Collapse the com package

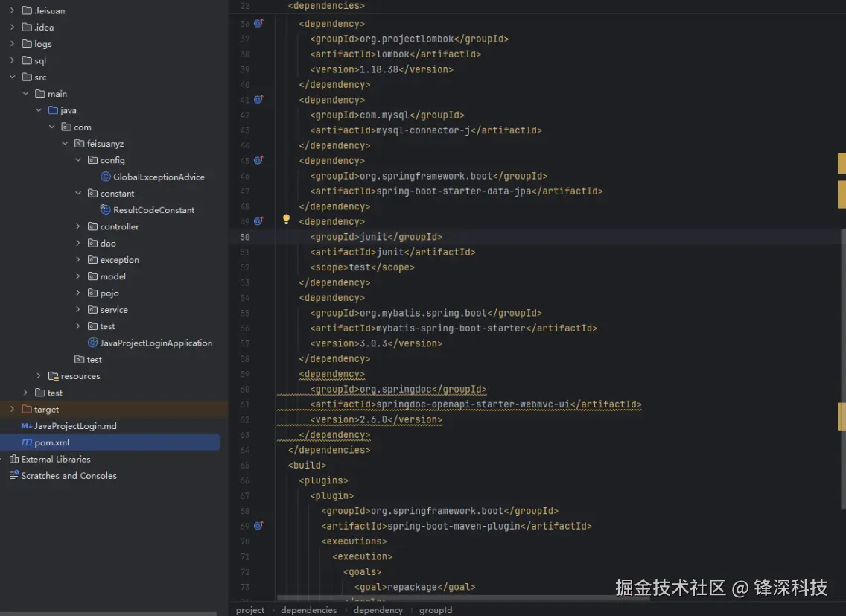coord(52,127)
